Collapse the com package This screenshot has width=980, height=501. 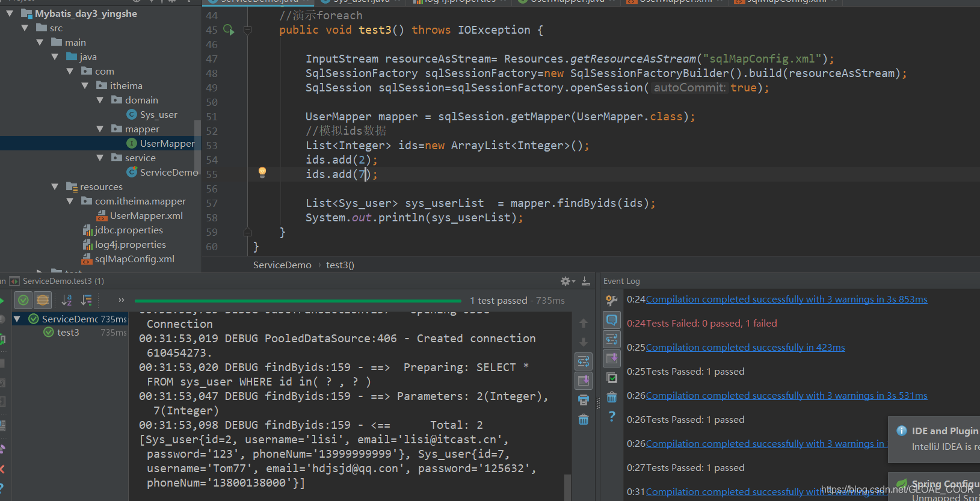[70, 71]
